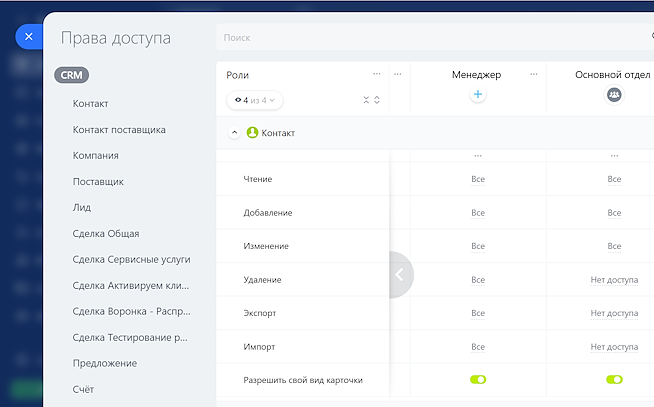654x407 pixels.
Task: Expand all sections icon
Action: click(x=377, y=100)
